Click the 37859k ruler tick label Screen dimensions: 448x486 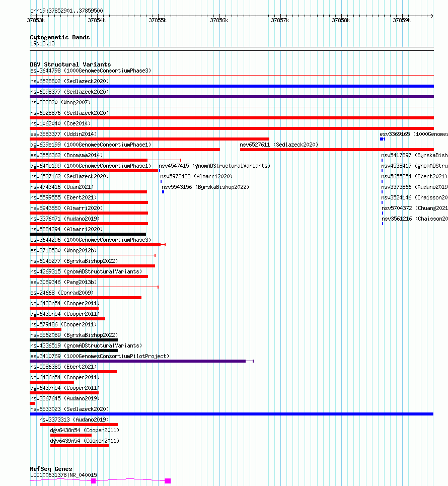tap(402, 20)
